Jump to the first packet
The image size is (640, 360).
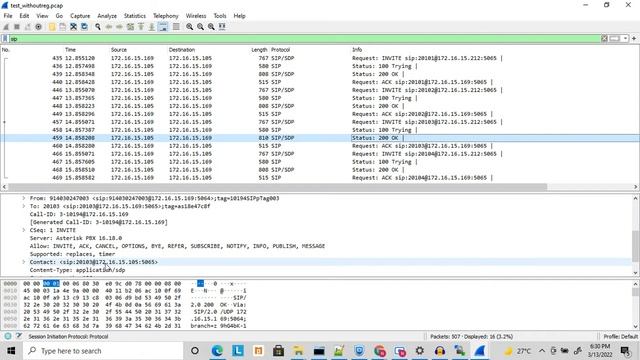pyautogui.click(x=141, y=27)
